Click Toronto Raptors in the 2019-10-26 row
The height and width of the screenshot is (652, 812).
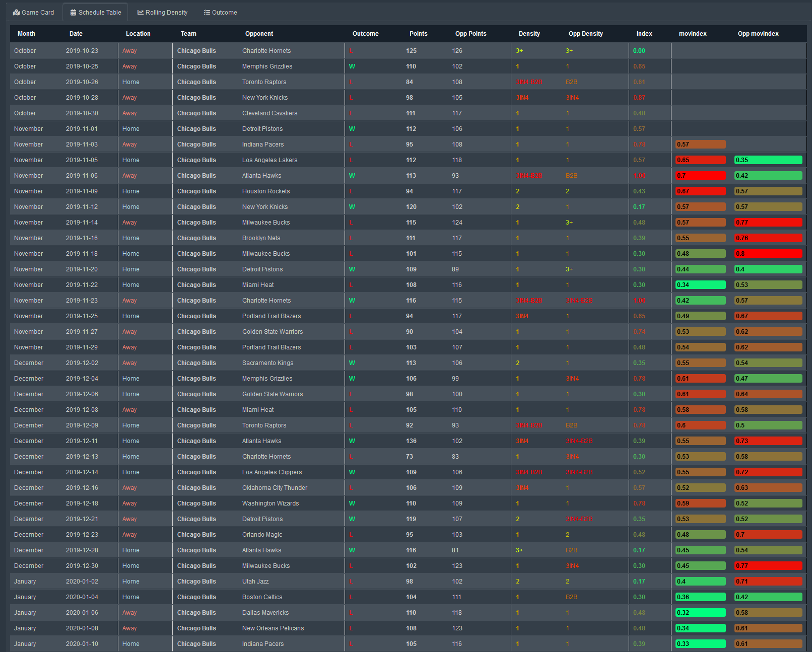coord(264,82)
